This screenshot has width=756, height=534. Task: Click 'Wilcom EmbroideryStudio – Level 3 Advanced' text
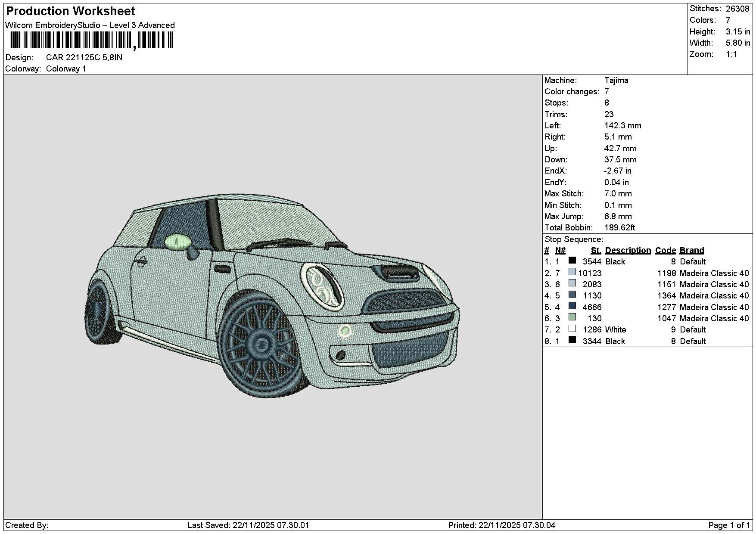pos(90,25)
